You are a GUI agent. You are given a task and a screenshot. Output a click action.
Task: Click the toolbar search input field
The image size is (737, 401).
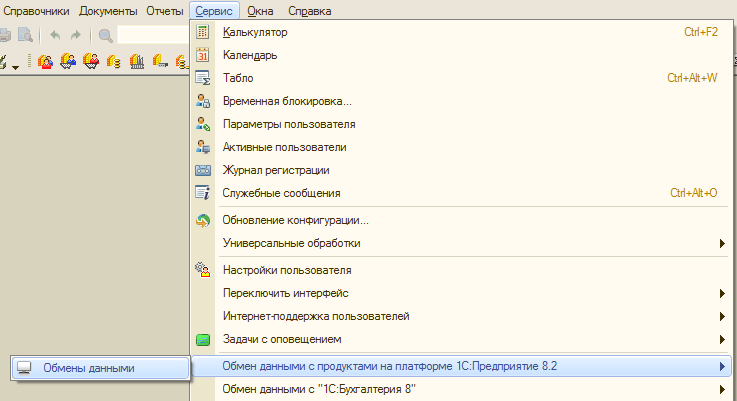coord(152,35)
